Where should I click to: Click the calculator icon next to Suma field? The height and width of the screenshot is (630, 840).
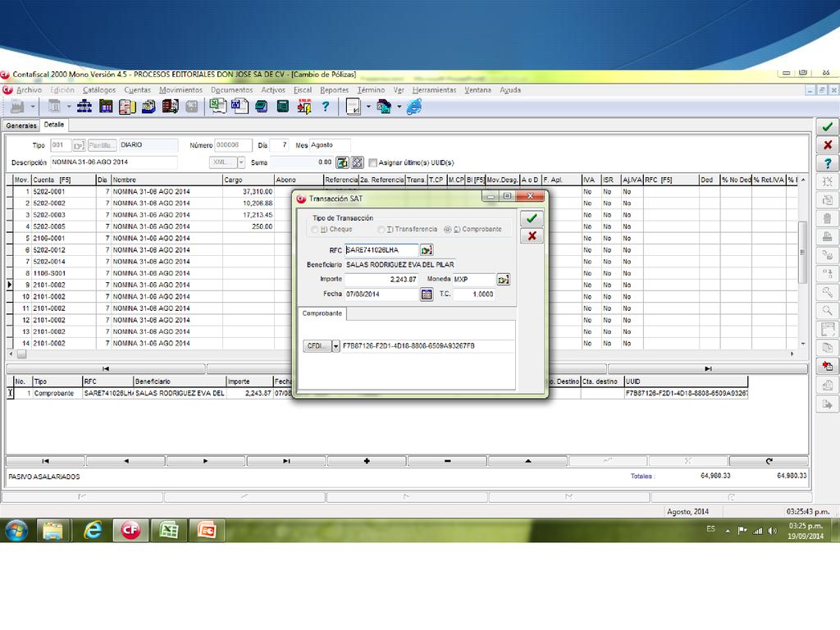click(x=342, y=162)
